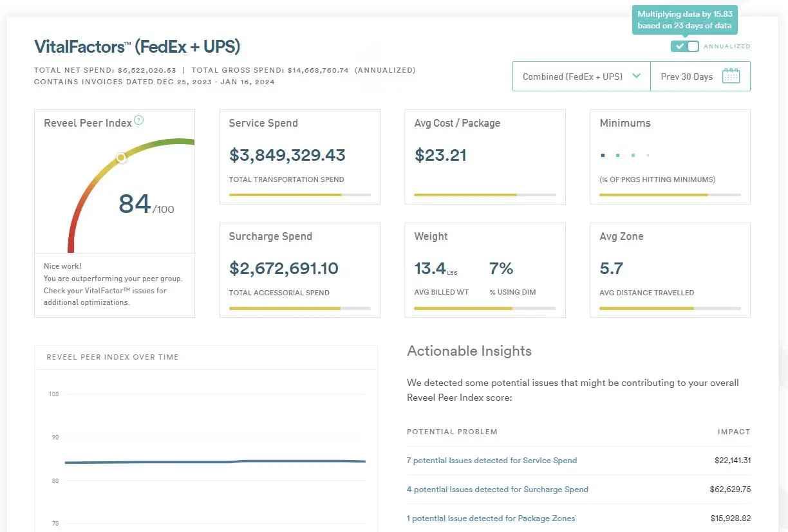Click the 80 axis label on chart
The image size is (788, 532).
[x=55, y=481]
